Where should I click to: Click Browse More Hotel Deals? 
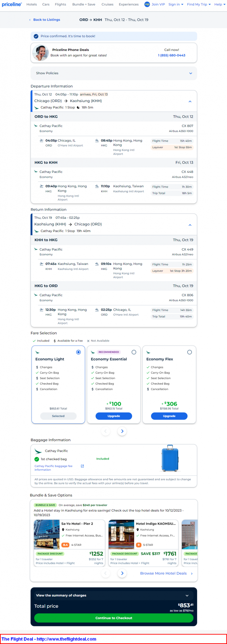tap(166, 573)
